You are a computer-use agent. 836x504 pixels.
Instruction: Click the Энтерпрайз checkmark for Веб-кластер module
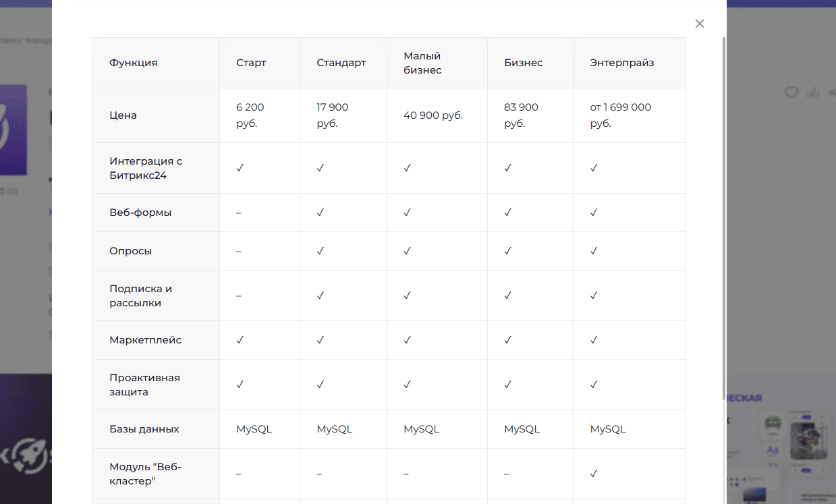594,474
